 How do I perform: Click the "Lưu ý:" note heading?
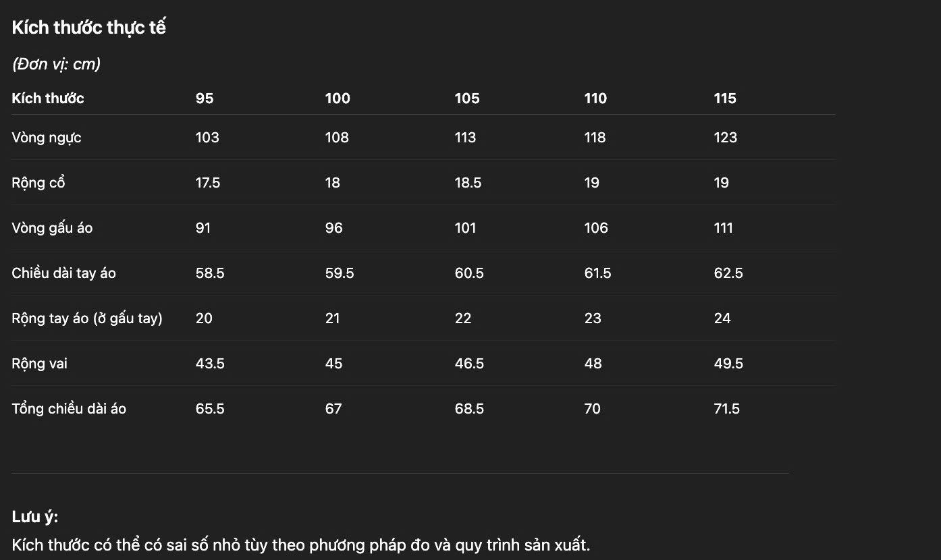[35, 517]
